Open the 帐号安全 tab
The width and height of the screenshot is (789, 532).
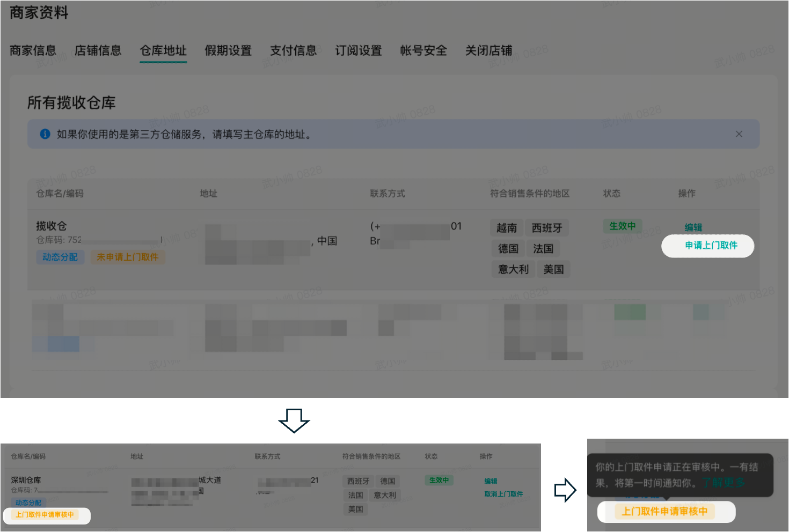[423, 50]
